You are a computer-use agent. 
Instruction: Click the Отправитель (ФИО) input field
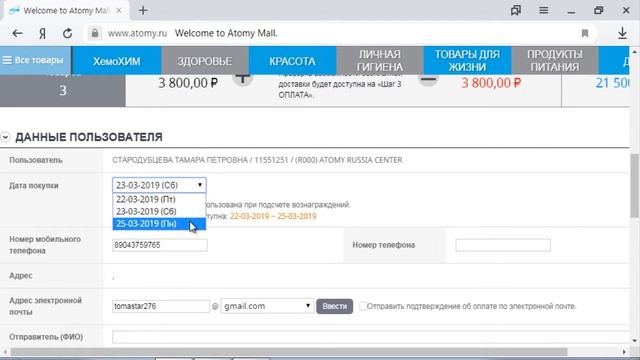click(x=371, y=337)
